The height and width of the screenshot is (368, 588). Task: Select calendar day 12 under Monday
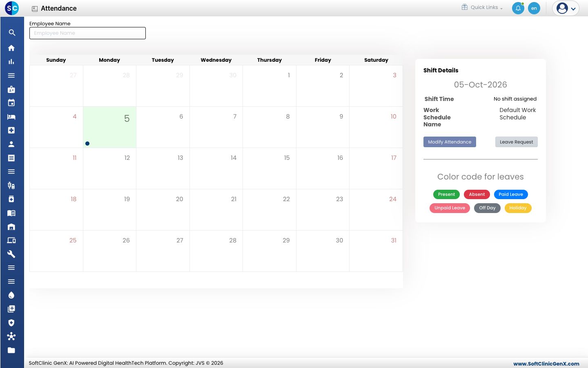click(109, 168)
